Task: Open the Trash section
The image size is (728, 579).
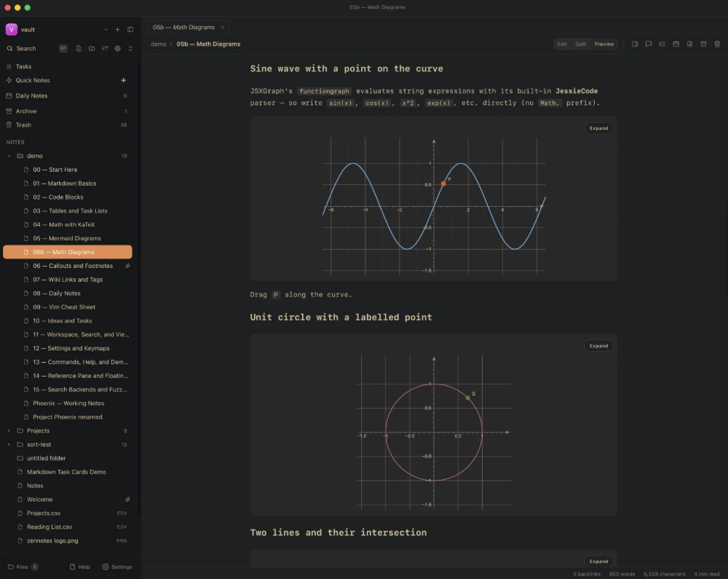Action: pos(67,125)
